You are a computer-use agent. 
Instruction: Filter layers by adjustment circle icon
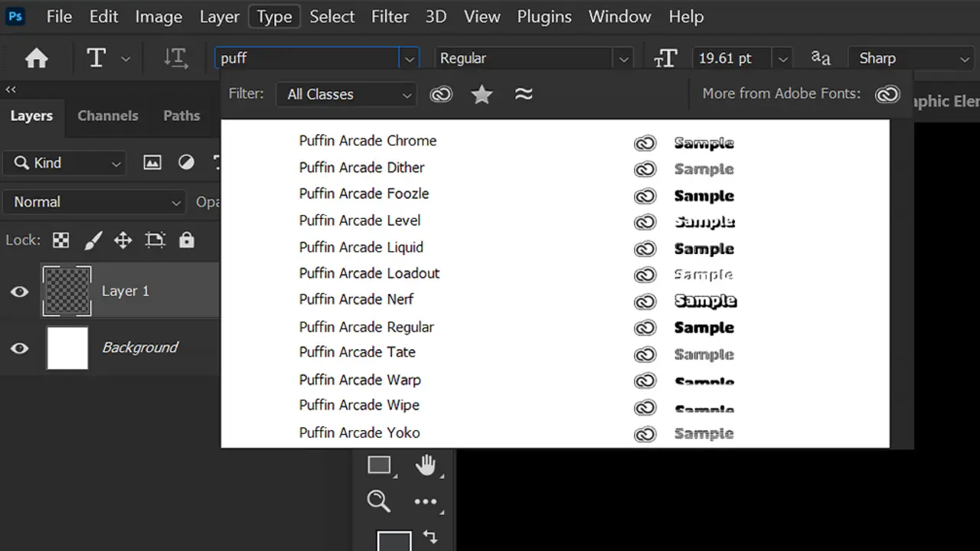tap(186, 162)
